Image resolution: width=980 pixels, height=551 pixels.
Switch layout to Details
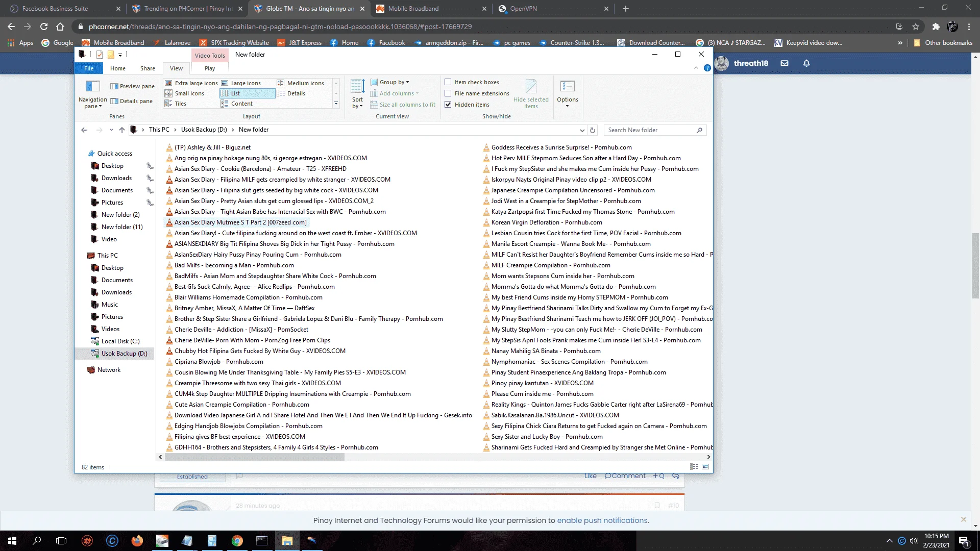coord(291,93)
